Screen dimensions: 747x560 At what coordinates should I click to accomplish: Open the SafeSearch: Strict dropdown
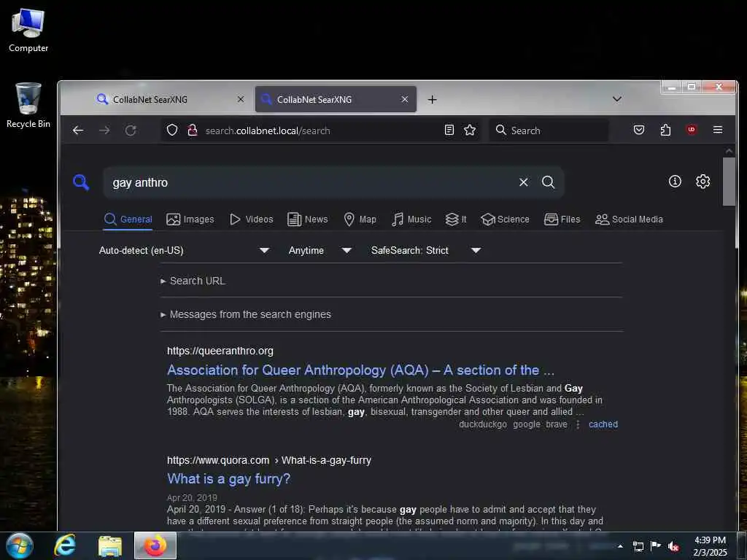pos(426,251)
